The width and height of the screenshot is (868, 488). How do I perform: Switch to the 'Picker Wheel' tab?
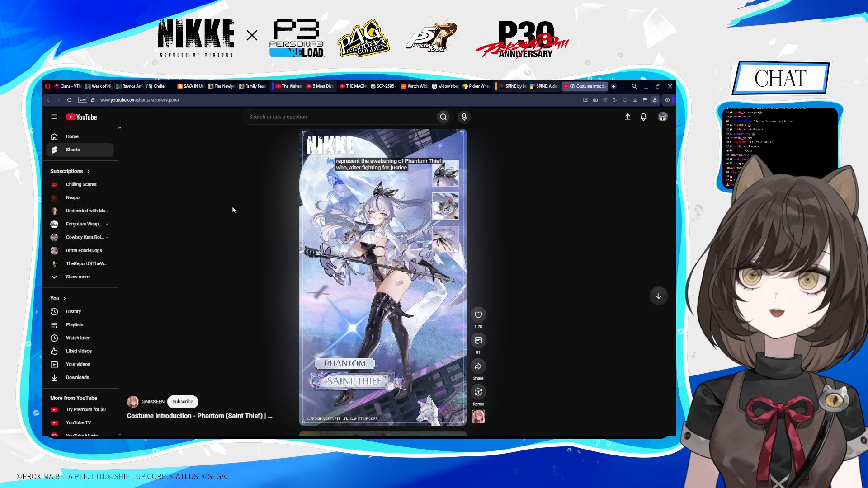pos(476,86)
